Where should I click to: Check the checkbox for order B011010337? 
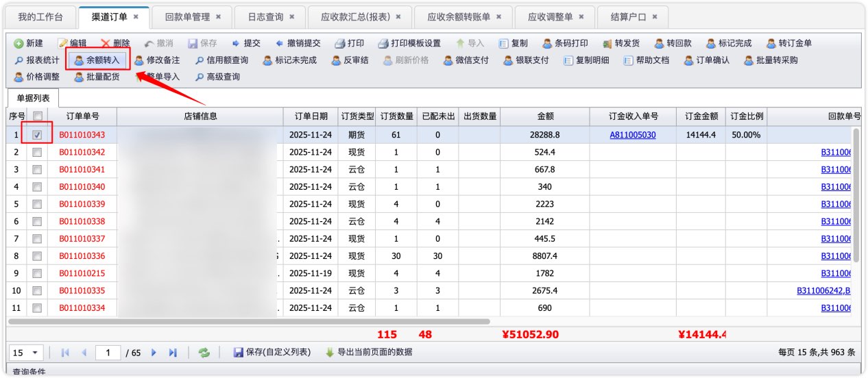(x=37, y=238)
